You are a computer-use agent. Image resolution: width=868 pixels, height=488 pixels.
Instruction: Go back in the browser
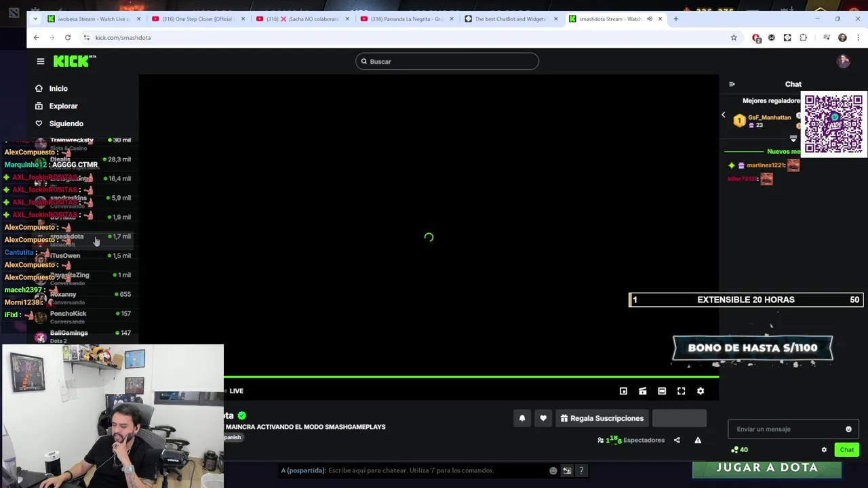coord(37,38)
